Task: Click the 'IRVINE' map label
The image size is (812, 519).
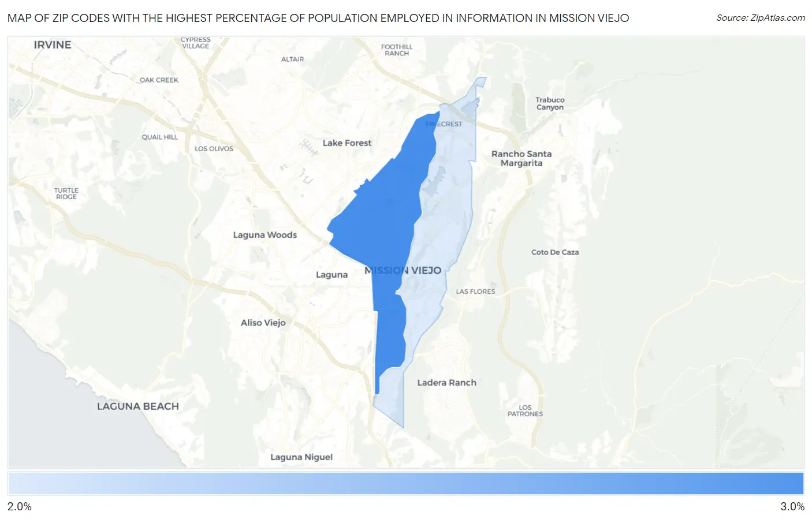Action: tap(53, 44)
